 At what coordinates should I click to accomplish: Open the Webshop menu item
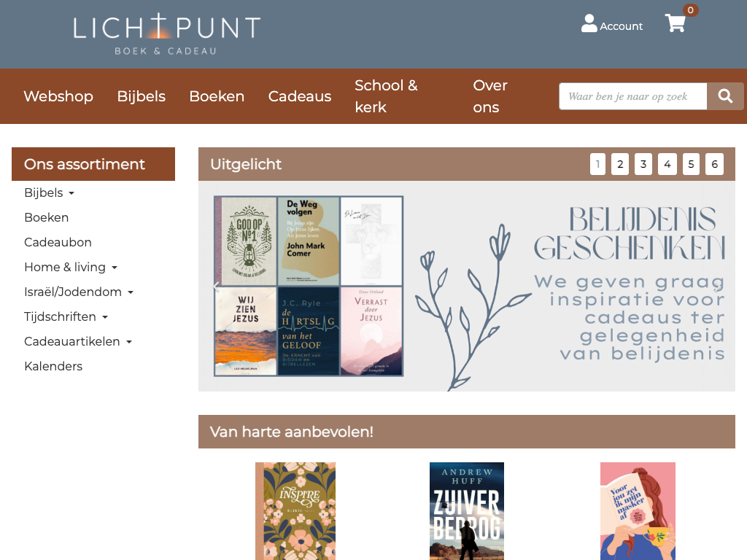(x=58, y=96)
